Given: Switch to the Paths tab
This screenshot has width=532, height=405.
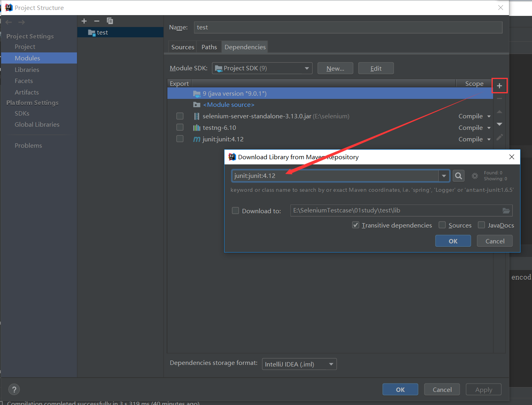Looking at the screenshot, I should click(x=209, y=47).
